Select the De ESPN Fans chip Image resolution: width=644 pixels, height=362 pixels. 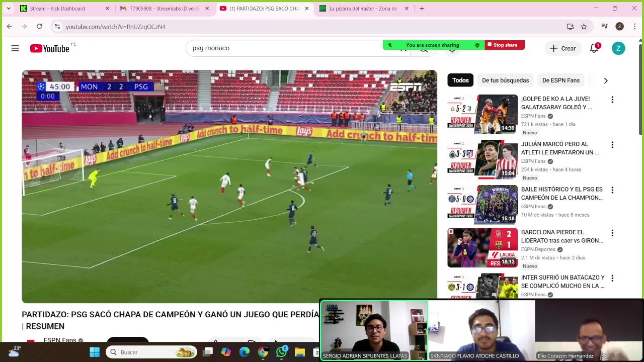pos(561,80)
